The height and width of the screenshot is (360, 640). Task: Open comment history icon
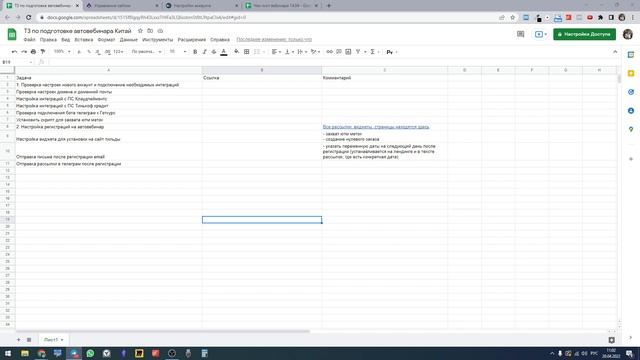520,34
